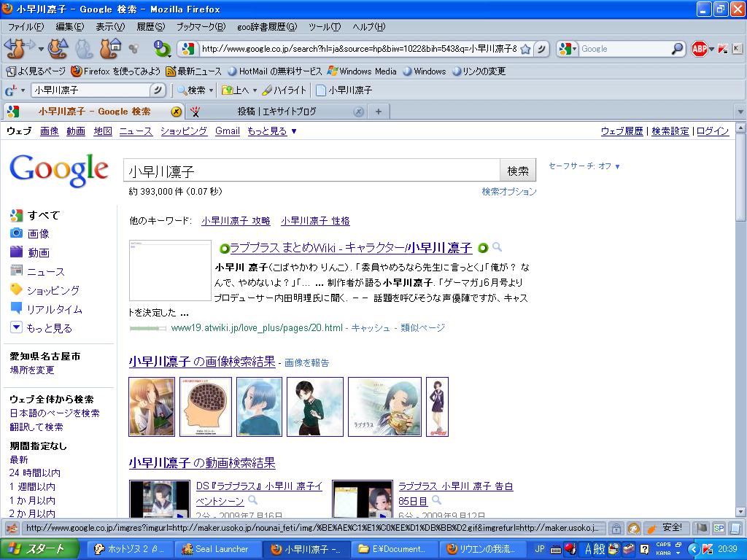This screenshot has height=560, width=747.
Task: Click the keyboard icon in the language bar
Action: tap(555, 549)
